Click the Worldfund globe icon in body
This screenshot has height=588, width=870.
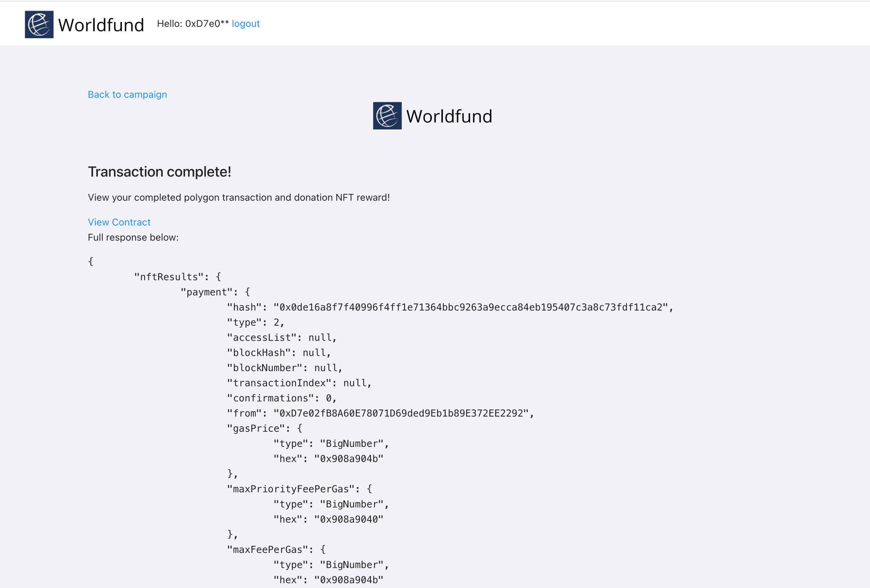click(387, 116)
